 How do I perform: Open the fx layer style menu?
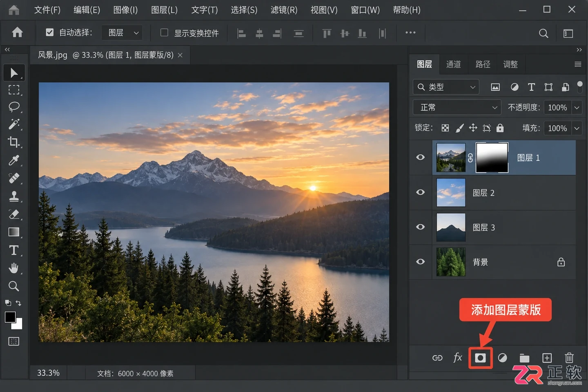pyautogui.click(x=458, y=358)
